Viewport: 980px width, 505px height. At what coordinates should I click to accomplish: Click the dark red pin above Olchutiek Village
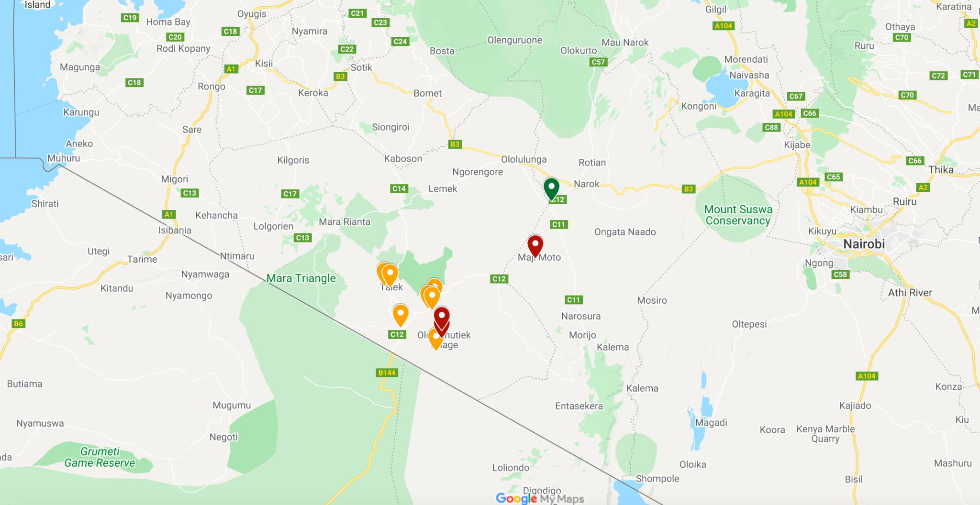[442, 318]
